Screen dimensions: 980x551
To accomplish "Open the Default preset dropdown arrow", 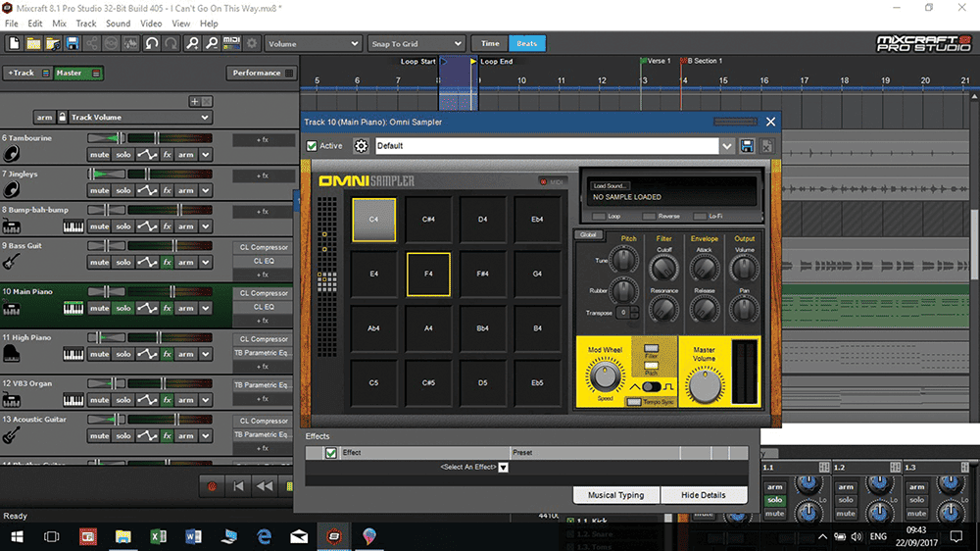I will point(726,146).
